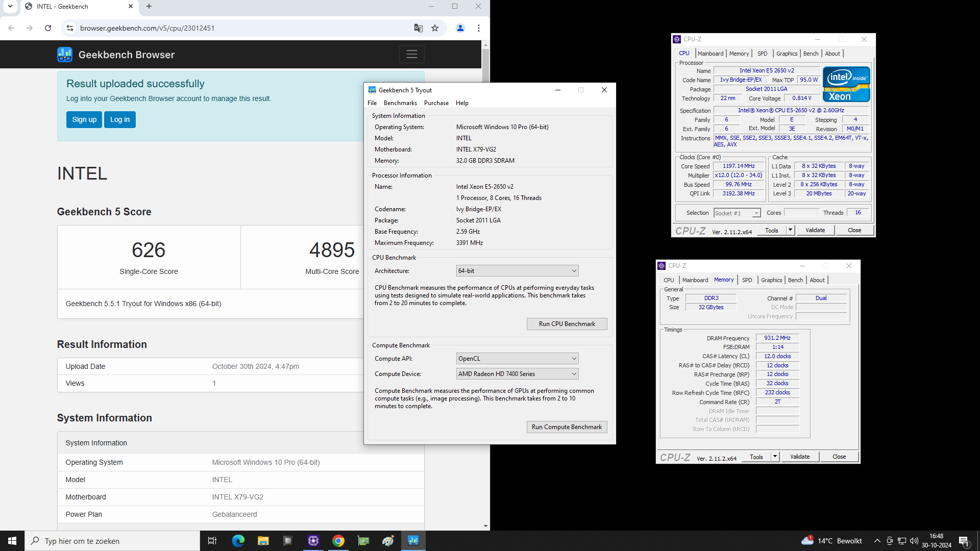Open the weather widget showing 14°C Bewolkt

tap(831, 541)
